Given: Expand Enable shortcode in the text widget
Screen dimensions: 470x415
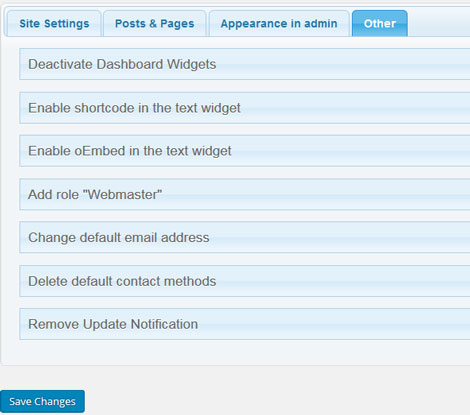Looking at the screenshot, I should tap(245, 108).
